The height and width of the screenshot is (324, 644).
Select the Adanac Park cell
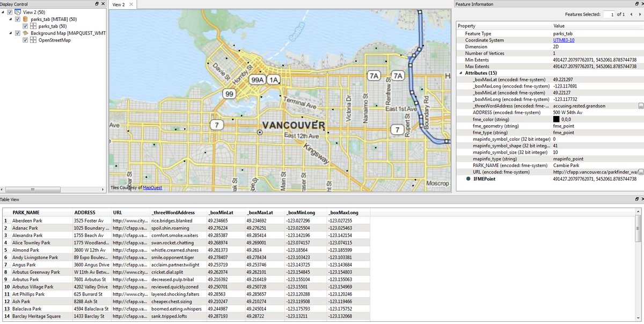point(42,228)
